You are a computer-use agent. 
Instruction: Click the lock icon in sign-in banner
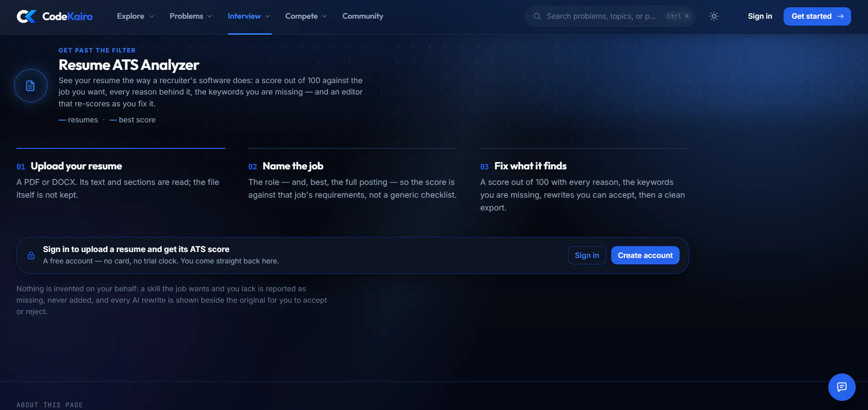click(x=31, y=255)
